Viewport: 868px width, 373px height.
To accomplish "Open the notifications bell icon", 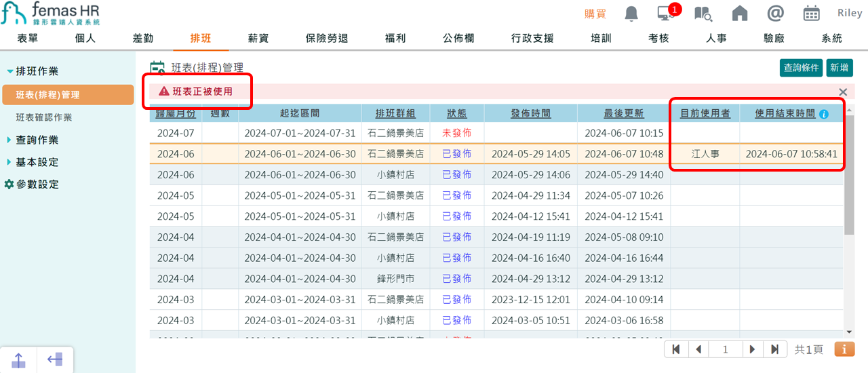I will [631, 14].
